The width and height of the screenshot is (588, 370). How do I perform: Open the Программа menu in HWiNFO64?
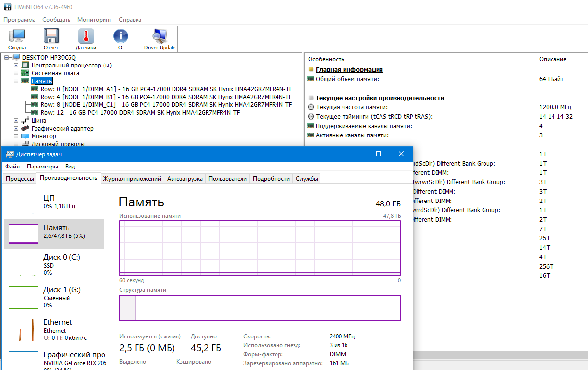[20, 20]
